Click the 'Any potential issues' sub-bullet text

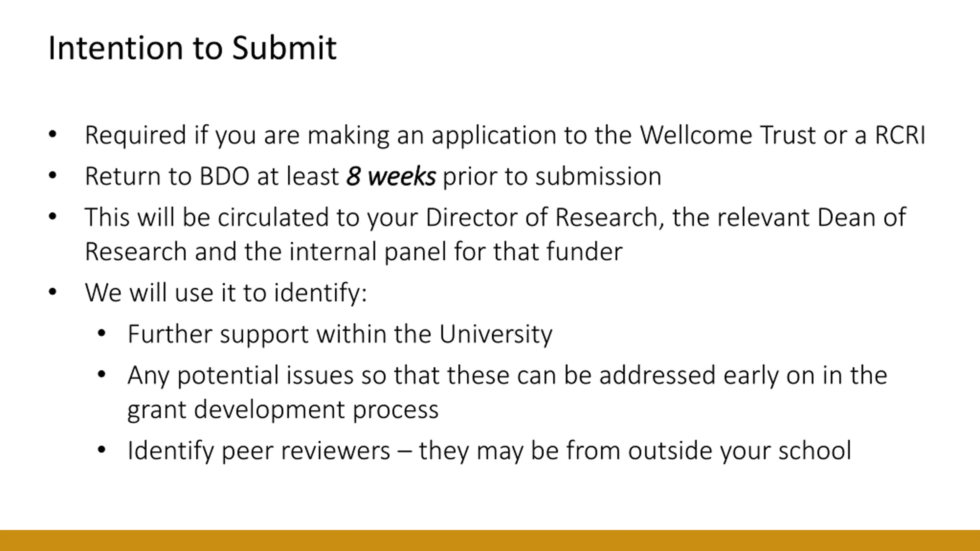click(240, 376)
